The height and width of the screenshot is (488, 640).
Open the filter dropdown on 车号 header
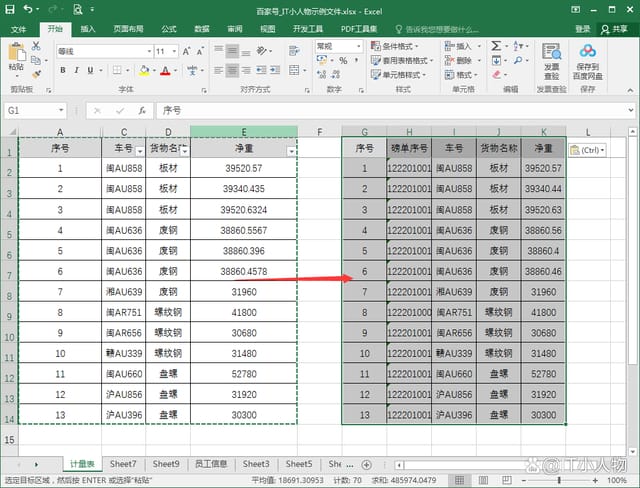(x=140, y=151)
